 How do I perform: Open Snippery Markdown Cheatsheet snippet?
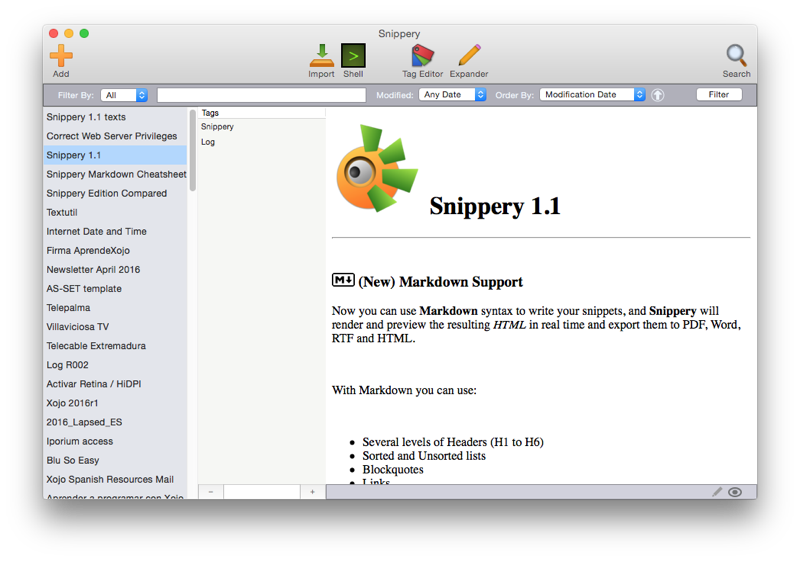tap(115, 174)
